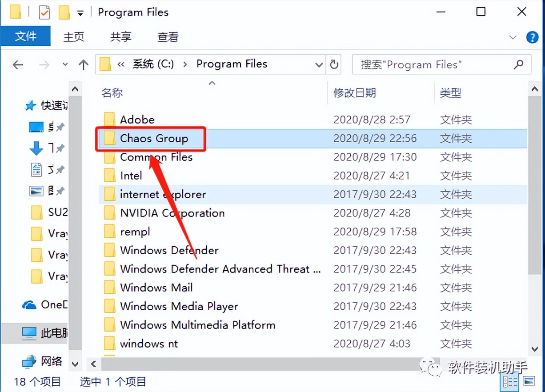The height and width of the screenshot is (392, 545).
Task: Click the window folder icon in title bar
Action: click(x=16, y=12)
